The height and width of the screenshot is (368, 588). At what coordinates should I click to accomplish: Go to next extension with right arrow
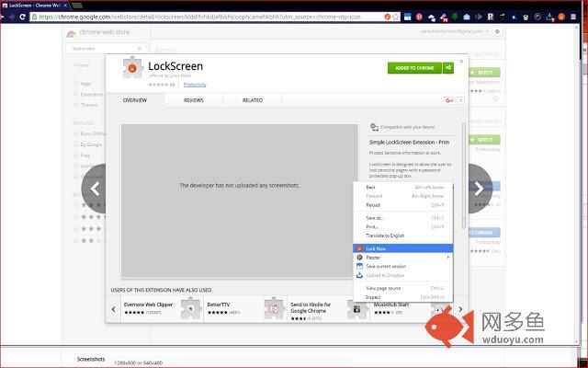479,189
